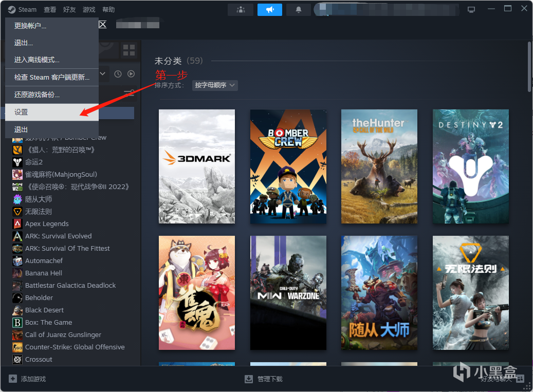Click the Crossout game icon
Image resolution: width=533 pixels, height=392 pixels.
pos(17,359)
